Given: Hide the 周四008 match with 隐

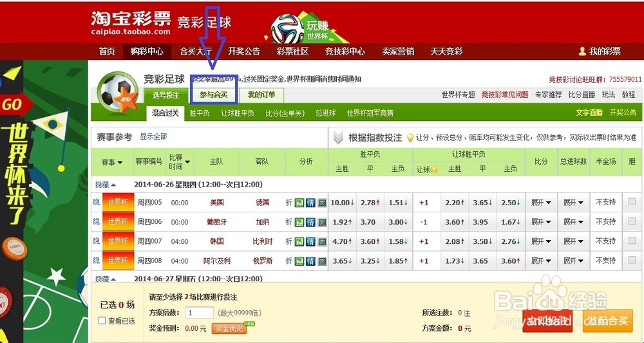Looking at the screenshot, I should coord(97,260).
